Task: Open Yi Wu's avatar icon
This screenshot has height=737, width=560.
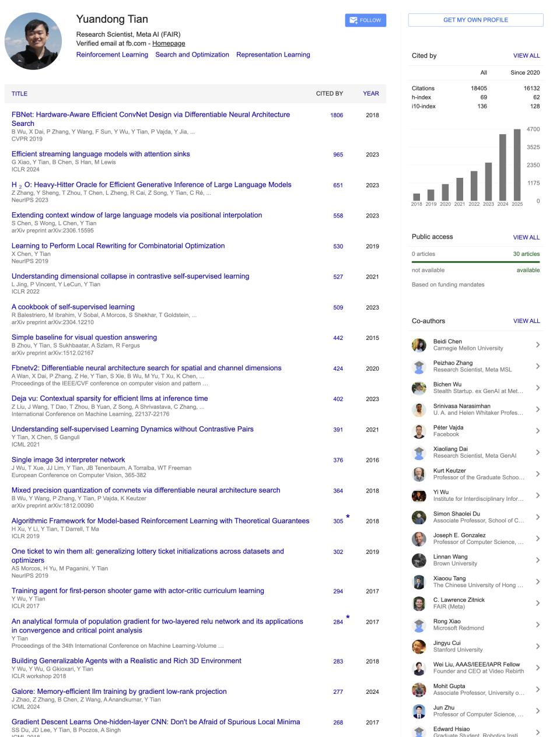Action: (419, 496)
